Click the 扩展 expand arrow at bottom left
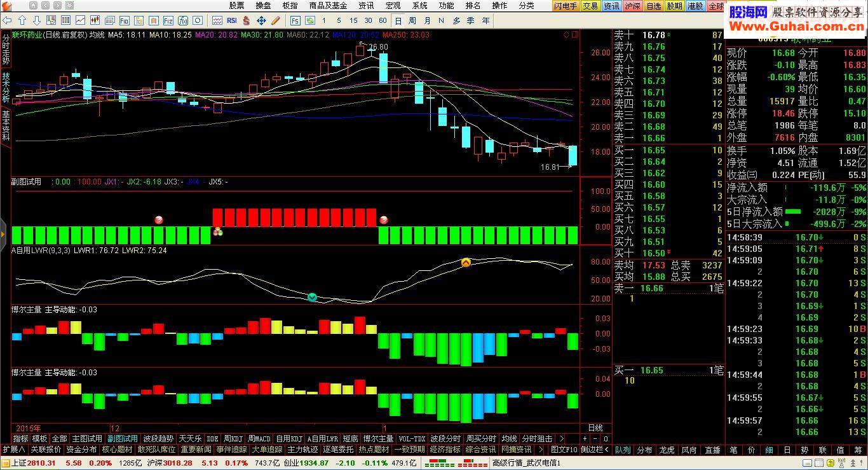Viewport: 868px width, 470px height. tap(13, 450)
